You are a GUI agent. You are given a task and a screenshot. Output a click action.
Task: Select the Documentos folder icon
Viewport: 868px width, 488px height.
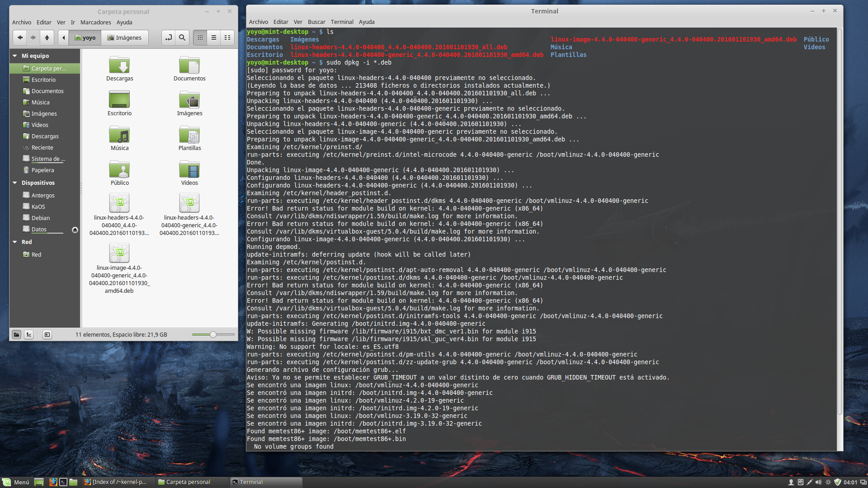(189, 66)
